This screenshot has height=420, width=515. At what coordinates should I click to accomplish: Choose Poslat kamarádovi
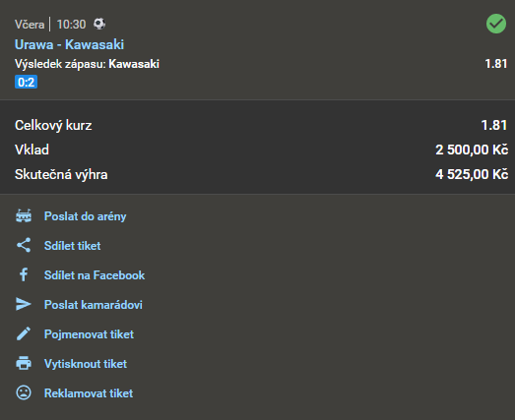pyautogui.click(x=94, y=305)
